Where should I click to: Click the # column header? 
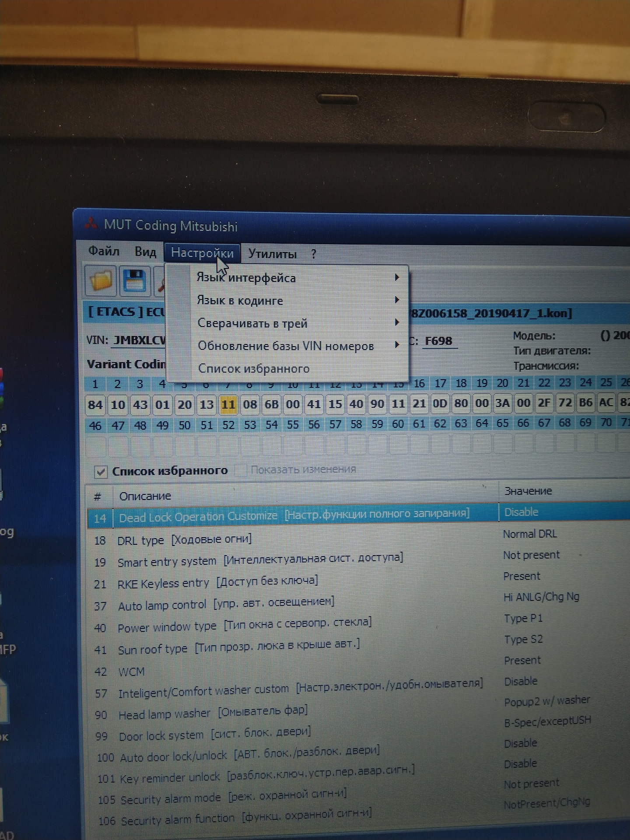[99, 496]
